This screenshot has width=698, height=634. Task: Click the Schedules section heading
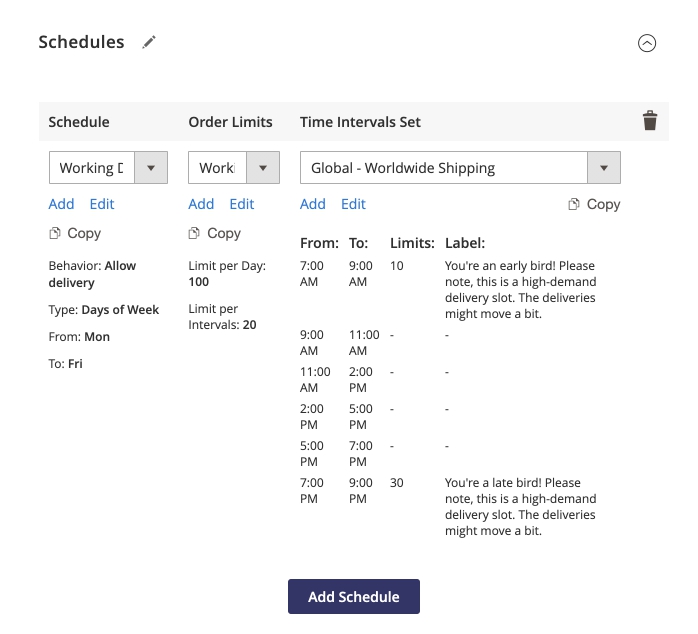[81, 42]
